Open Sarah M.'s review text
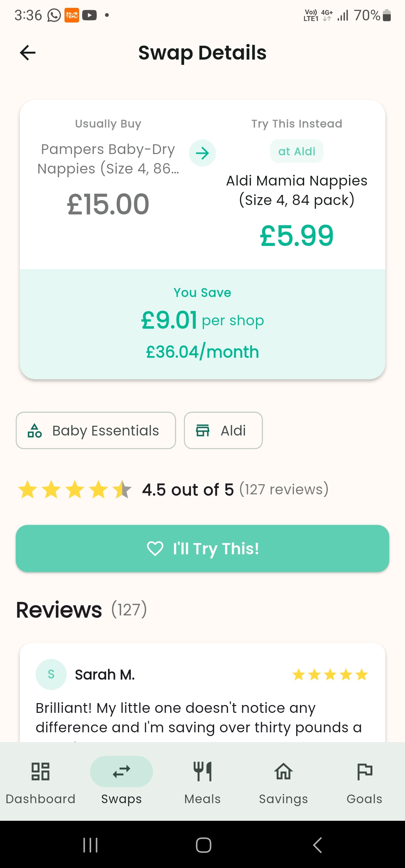The width and height of the screenshot is (405, 868). 199,718
